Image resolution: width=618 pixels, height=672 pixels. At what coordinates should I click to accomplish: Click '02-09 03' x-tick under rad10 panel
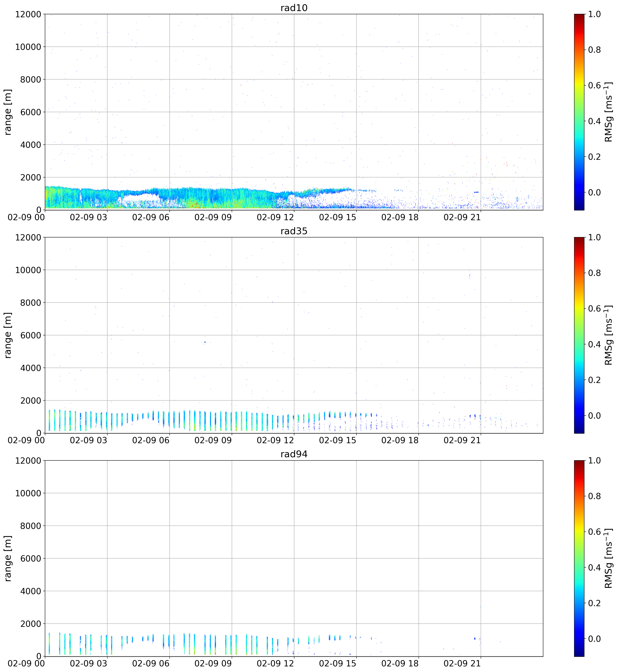coord(89,217)
